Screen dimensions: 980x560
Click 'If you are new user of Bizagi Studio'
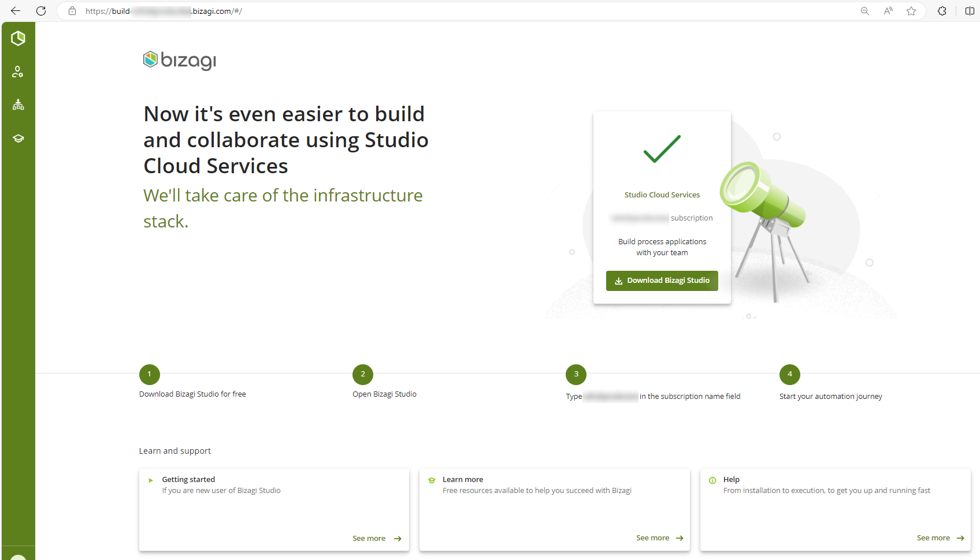pos(221,491)
